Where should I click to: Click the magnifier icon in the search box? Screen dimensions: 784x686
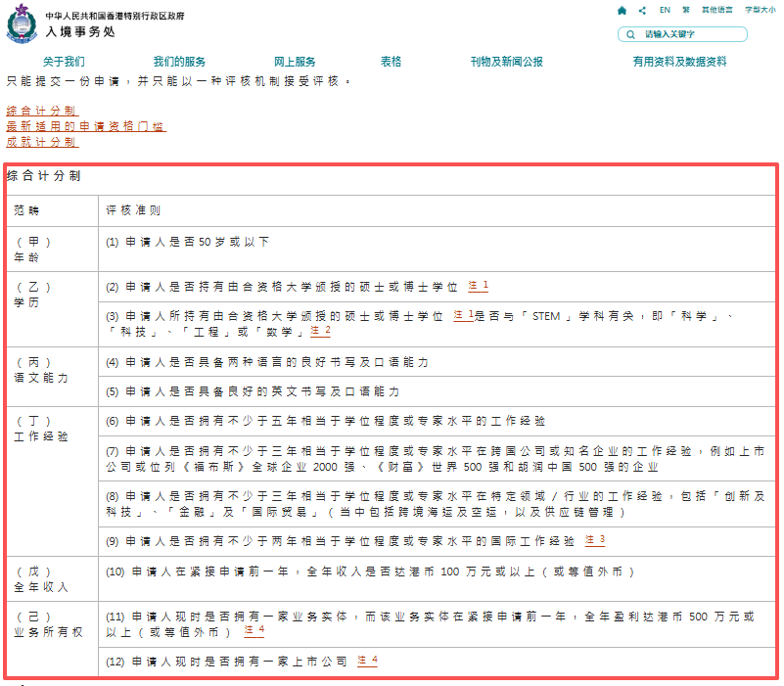pyautogui.click(x=633, y=33)
